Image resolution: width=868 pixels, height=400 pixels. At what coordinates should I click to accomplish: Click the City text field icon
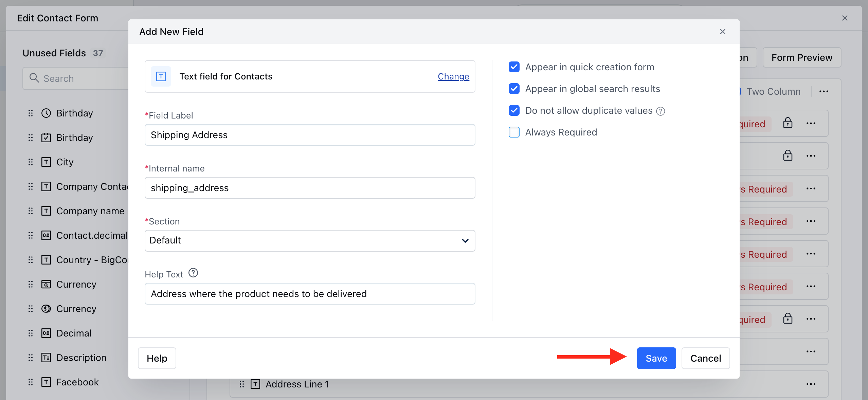pos(46,162)
